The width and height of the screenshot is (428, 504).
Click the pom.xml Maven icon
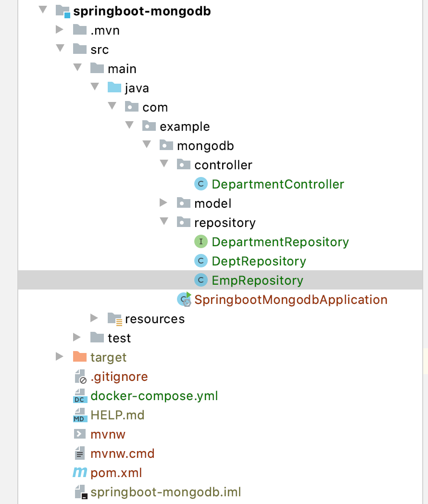[80, 473]
